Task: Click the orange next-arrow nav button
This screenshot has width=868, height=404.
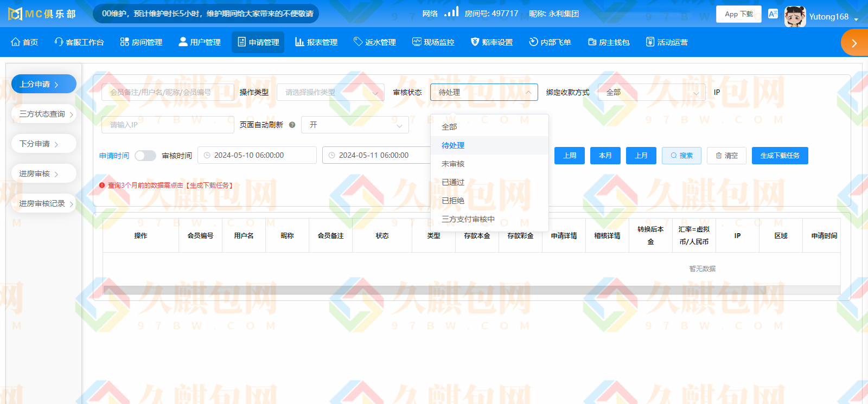Action: coord(854,43)
